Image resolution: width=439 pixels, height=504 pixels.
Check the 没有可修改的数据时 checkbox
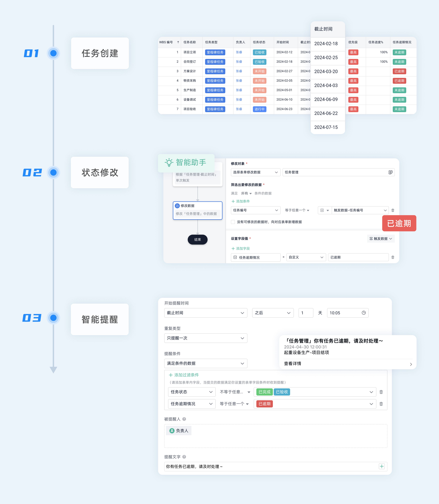(x=233, y=222)
